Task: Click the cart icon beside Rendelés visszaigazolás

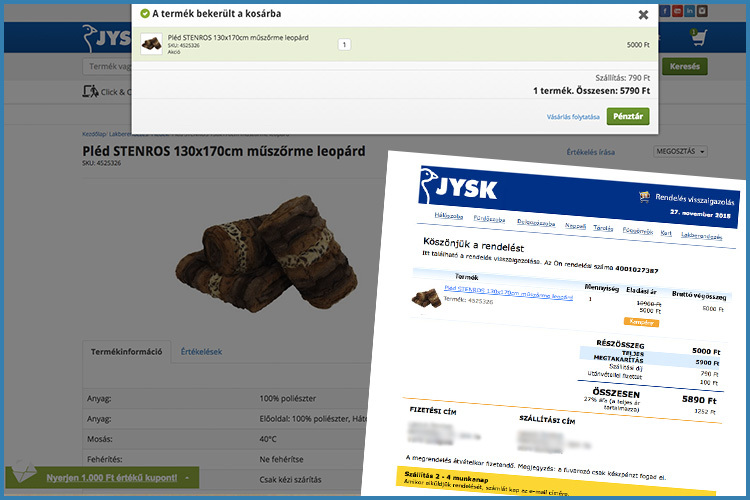Action: pyautogui.click(x=644, y=196)
